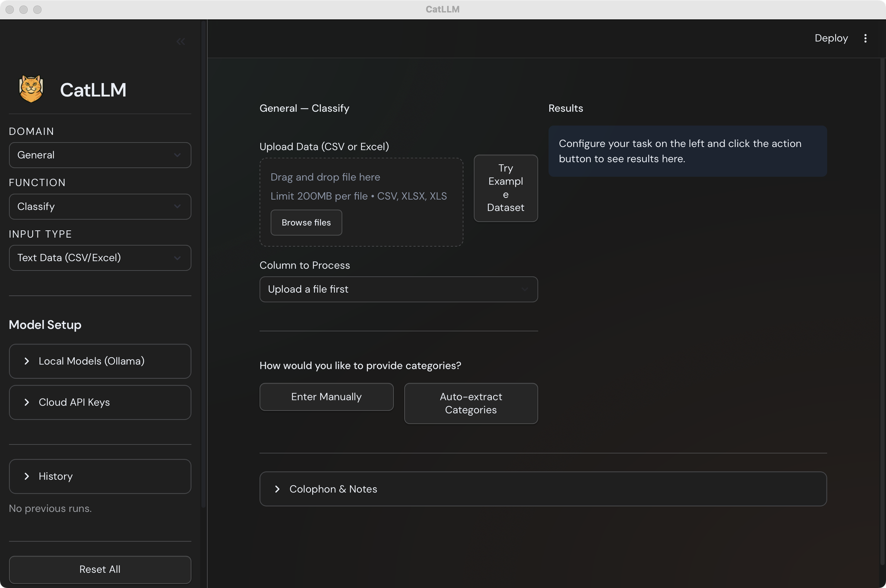
Task: Click 'How would you like to provide categories?' text
Action: coord(360,366)
